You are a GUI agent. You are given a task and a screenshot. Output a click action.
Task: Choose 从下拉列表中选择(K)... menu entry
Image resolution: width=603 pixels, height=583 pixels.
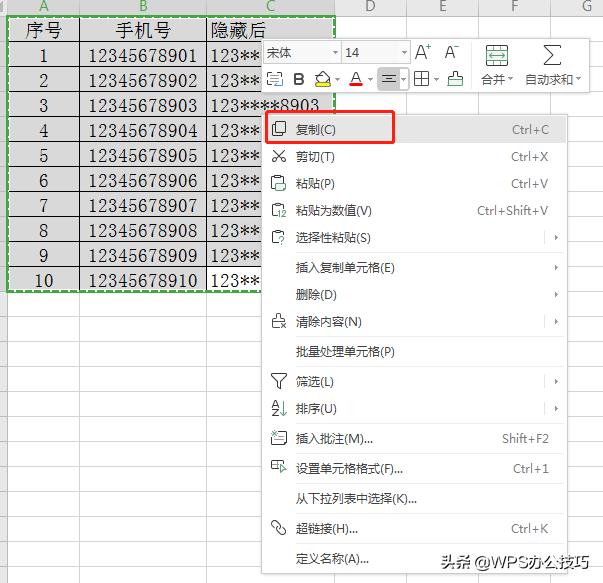click(415, 498)
